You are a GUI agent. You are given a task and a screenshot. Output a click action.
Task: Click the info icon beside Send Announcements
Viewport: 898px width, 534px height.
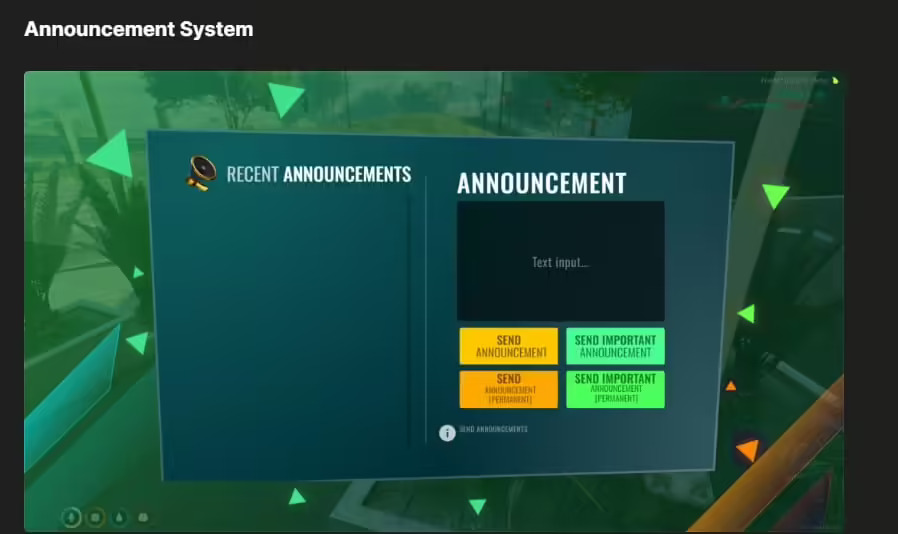coord(447,432)
